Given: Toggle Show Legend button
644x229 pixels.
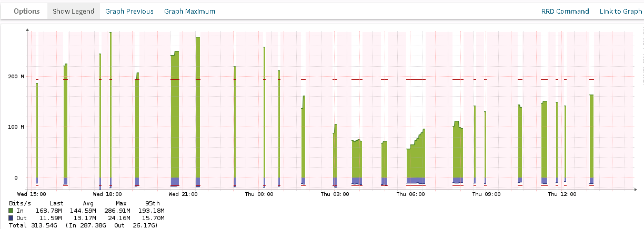Looking at the screenshot, I should [74, 11].
